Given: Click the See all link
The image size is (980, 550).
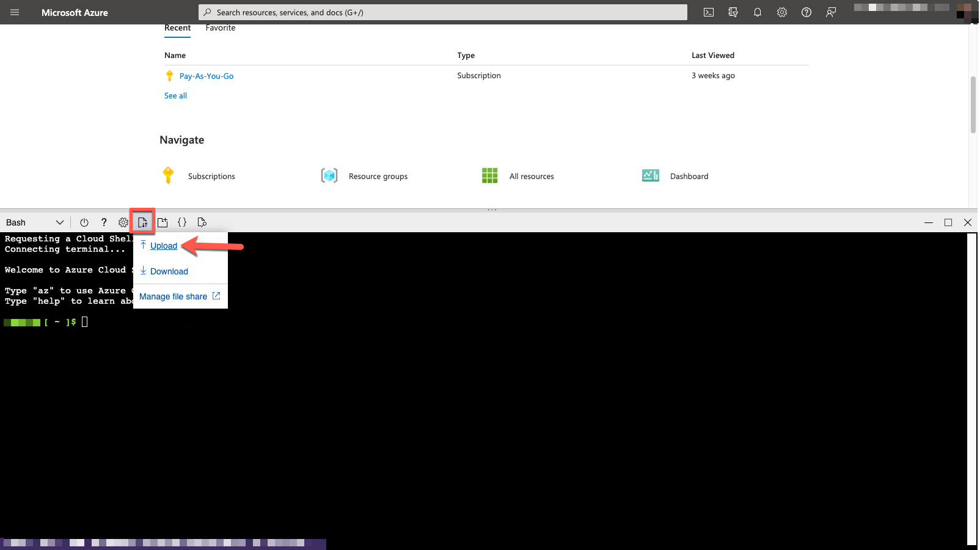Looking at the screenshot, I should (175, 96).
